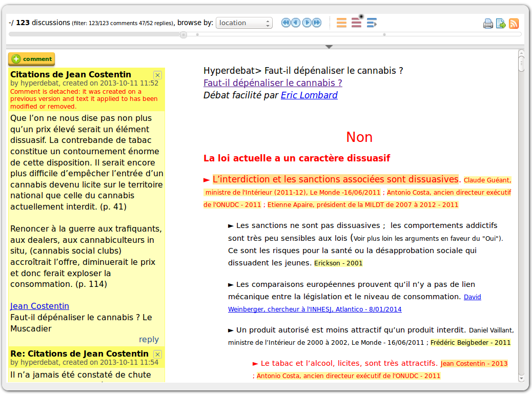Click the Un produit autorisé est moins attractif argument
532x395 pixels.
(350, 330)
